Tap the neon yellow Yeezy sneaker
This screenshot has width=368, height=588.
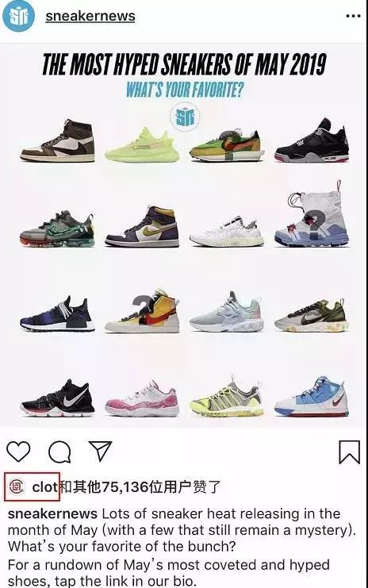pyautogui.click(x=142, y=145)
